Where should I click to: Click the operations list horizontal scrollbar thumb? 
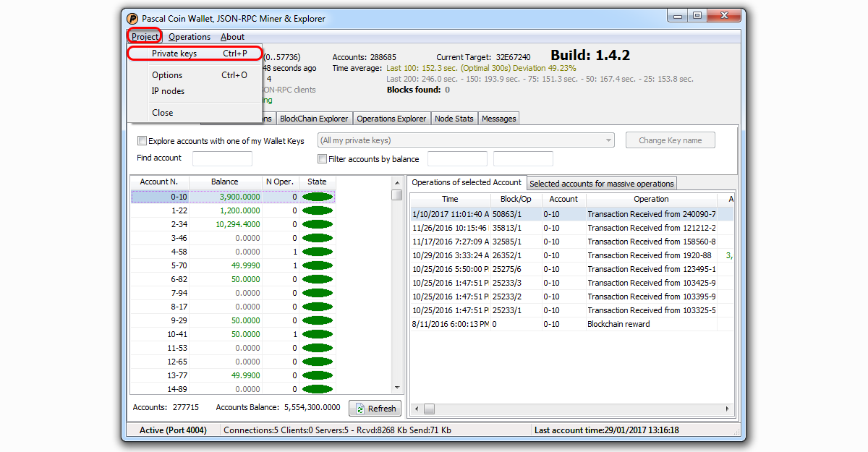(429, 409)
